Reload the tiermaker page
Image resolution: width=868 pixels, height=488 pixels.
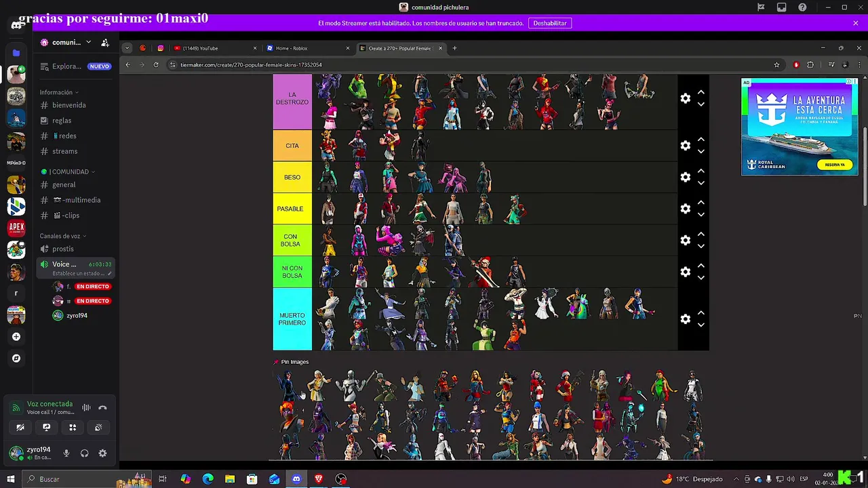(156, 64)
